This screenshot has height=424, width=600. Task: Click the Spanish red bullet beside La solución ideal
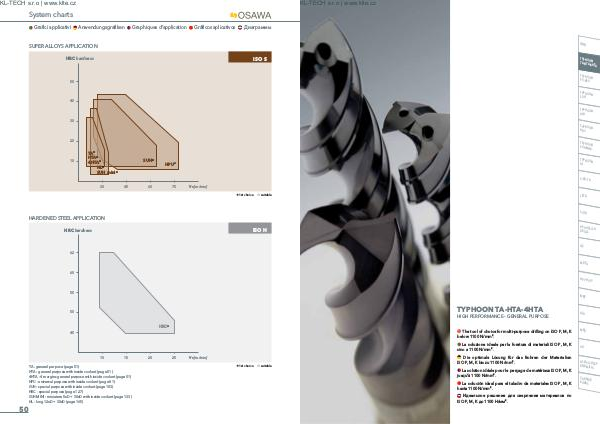(459, 383)
